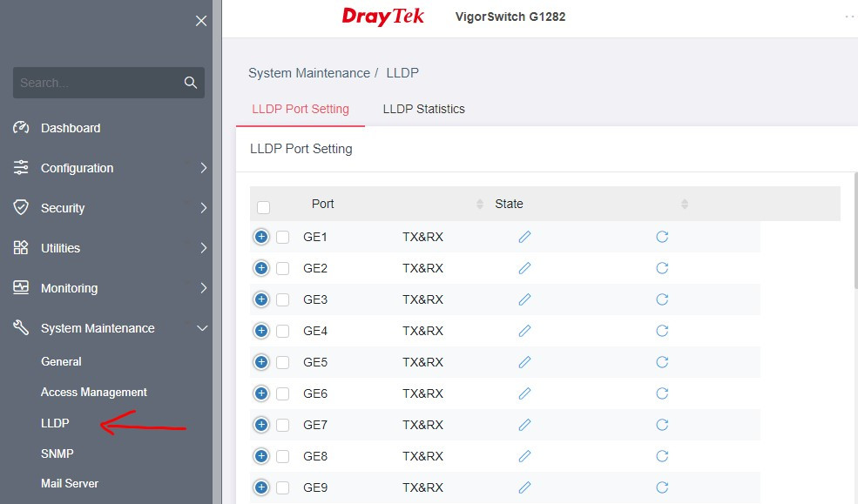Expand GE2 row with blue plus icon
This screenshot has width=858, height=504.
[x=261, y=268]
